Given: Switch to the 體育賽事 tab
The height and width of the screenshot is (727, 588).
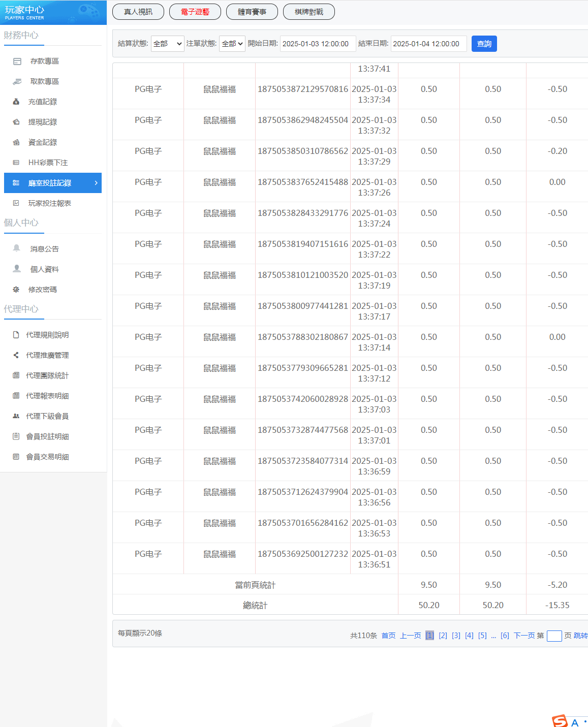Looking at the screenshot, I should [x=252, y=12].
